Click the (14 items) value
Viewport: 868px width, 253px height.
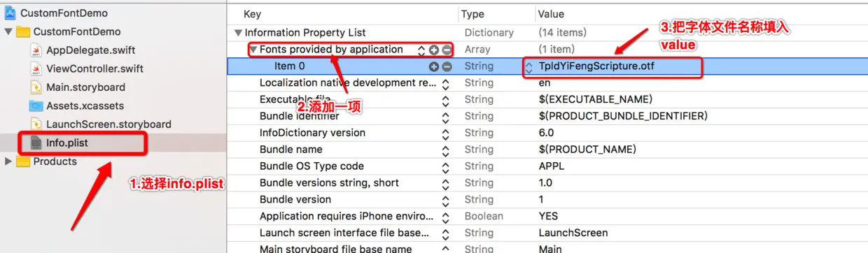562,33
